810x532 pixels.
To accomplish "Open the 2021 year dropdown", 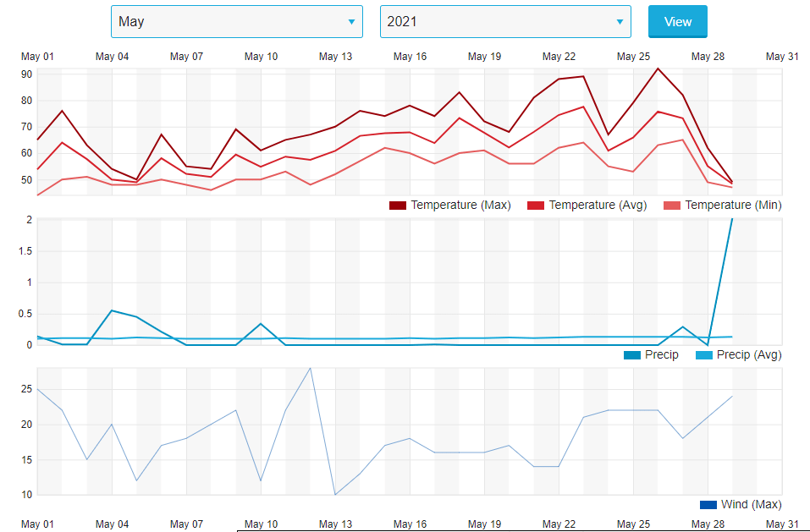I will tap(504, 22).
